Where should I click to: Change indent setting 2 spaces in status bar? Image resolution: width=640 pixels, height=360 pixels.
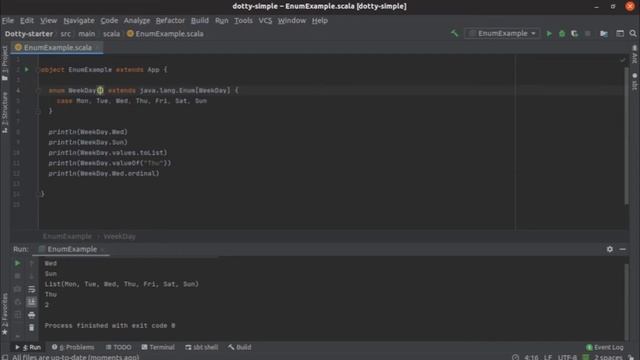(608, 357)
